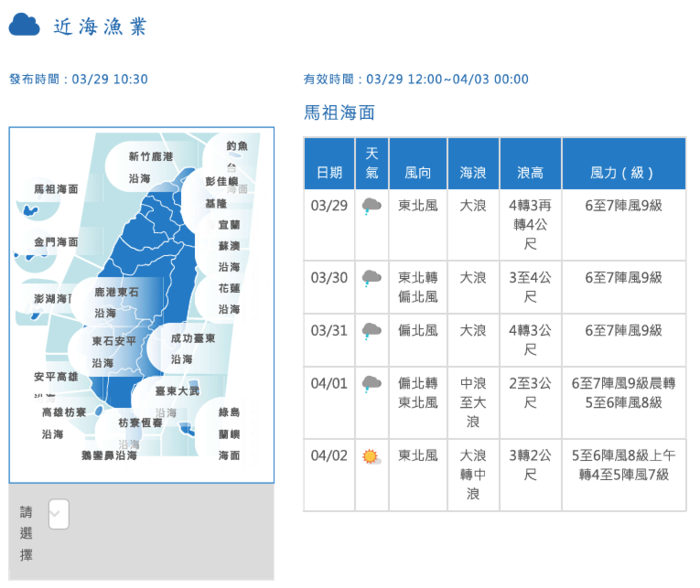
Task: Click the 天氣 column header
Action: pyautogui.click(x=372, y=164)
